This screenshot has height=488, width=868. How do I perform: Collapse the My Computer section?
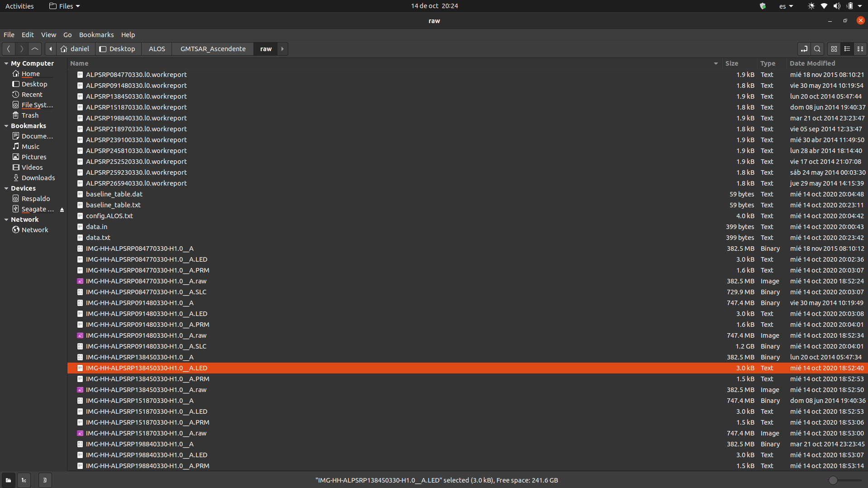point(5,63)
